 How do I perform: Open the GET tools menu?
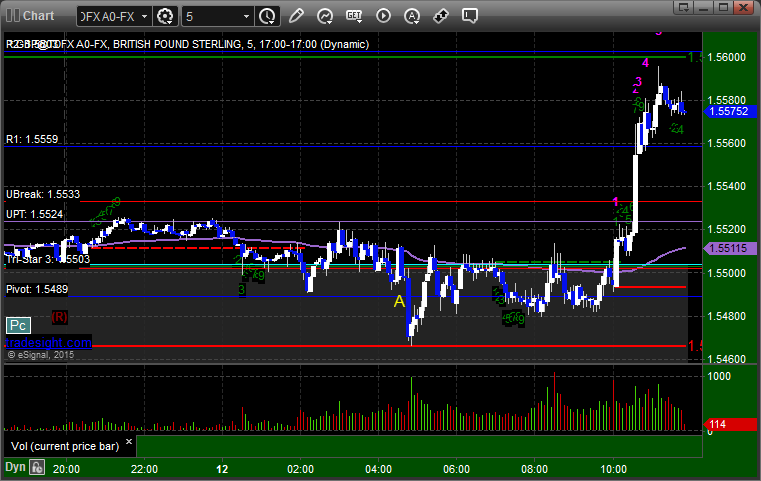354,16
